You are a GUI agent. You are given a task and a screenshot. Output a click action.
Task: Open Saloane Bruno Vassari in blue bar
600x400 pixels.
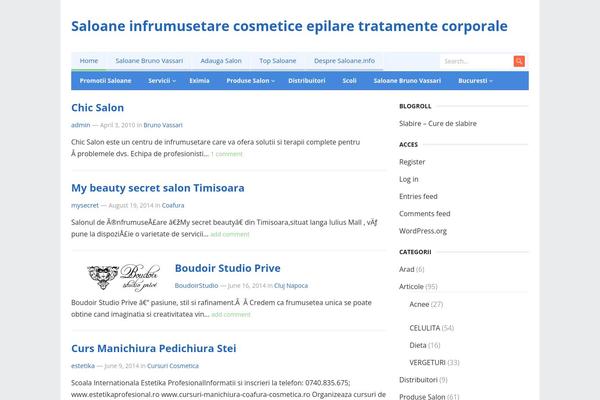point(407,81)
